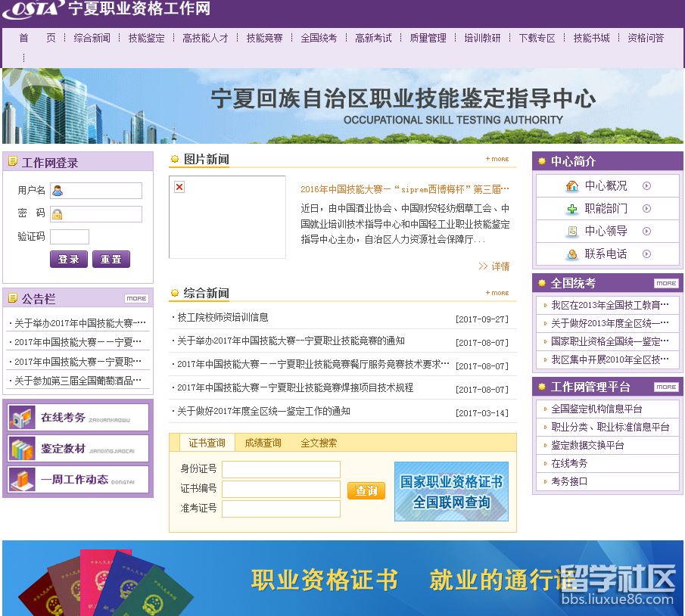This screenshot has width=685, height=616.
Task: Click the house icon beside 中心概况
Action: point(571,185)
